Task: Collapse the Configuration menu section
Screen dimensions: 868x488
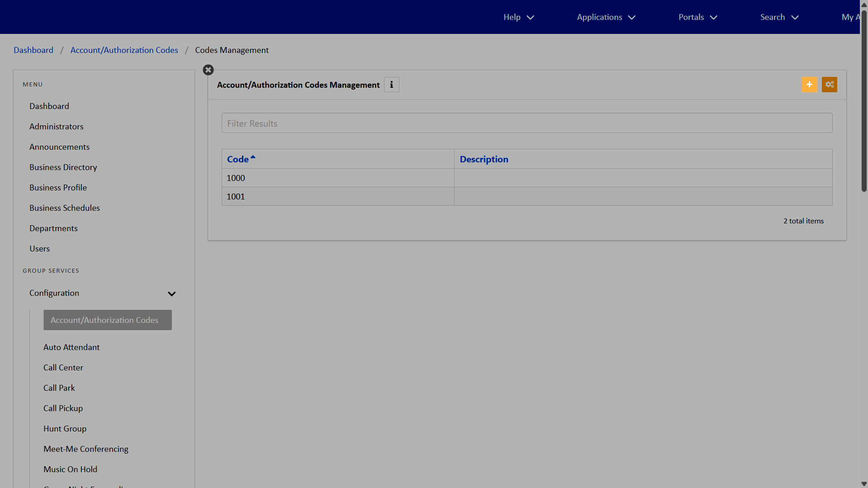Action: 171,294
